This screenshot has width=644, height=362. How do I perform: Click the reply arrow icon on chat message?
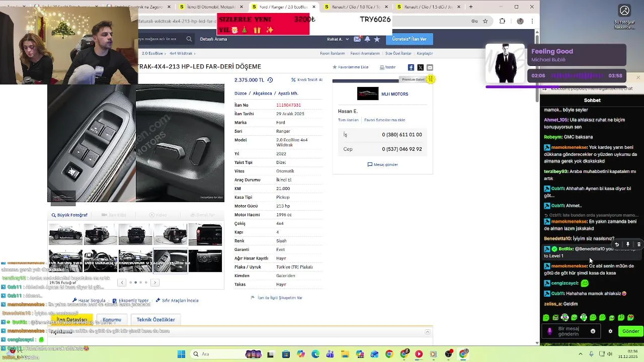617,244
